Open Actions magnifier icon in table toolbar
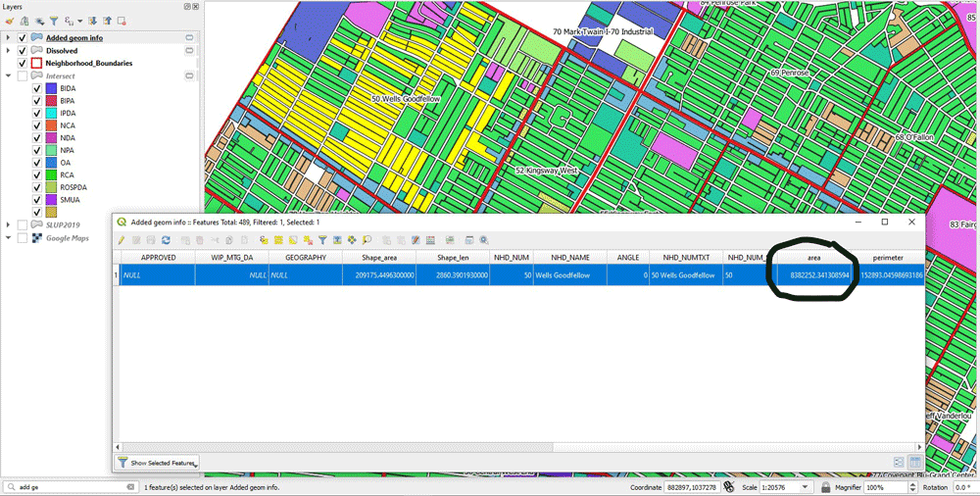The image size is (980, 496). 484,239
